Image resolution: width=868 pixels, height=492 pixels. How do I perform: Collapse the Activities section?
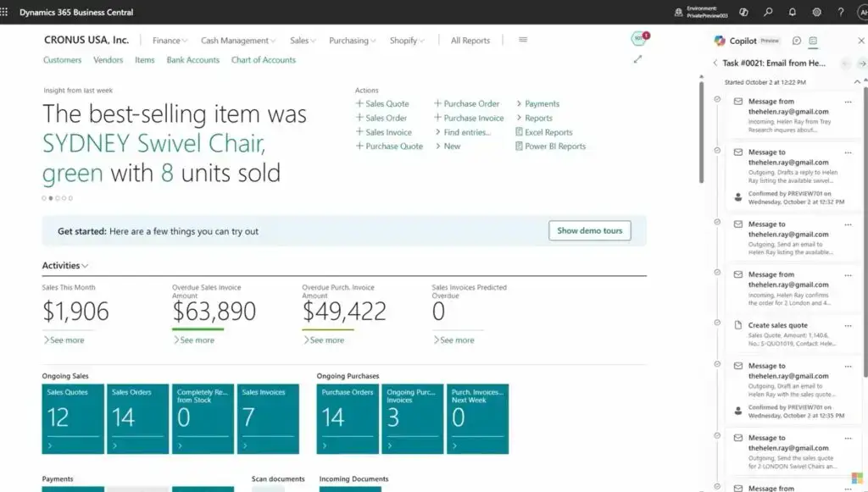[65, 266]
